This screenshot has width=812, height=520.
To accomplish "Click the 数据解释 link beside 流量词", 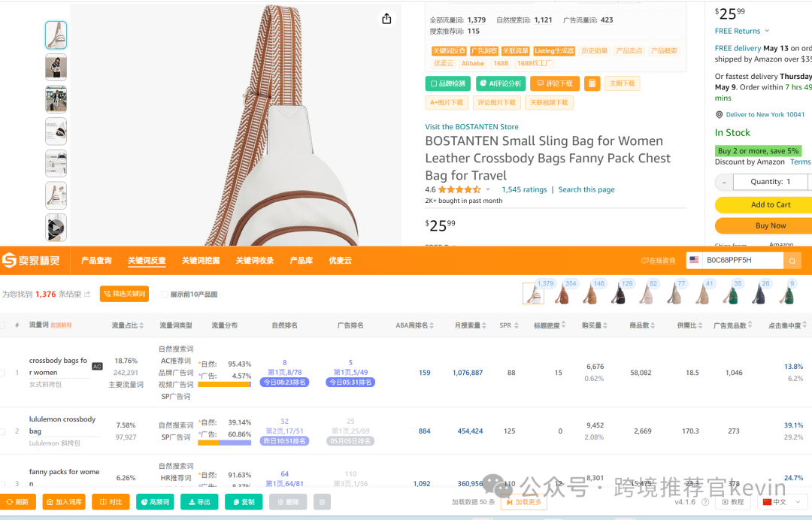I will click(61, 325).
